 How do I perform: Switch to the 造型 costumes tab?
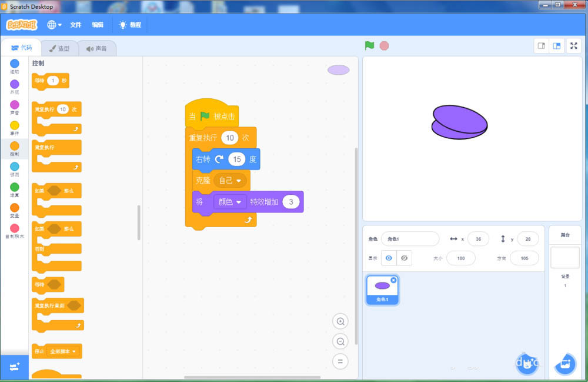pos(59,48)
